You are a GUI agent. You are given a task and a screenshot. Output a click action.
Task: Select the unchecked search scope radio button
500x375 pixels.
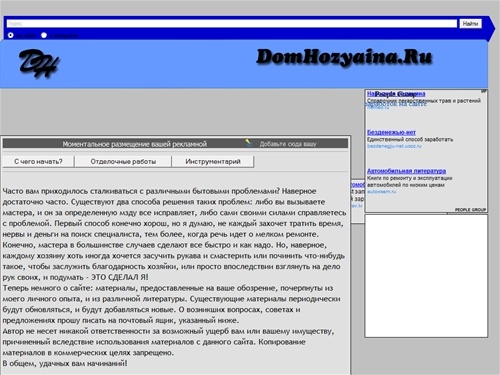click(x=44, y=35)
